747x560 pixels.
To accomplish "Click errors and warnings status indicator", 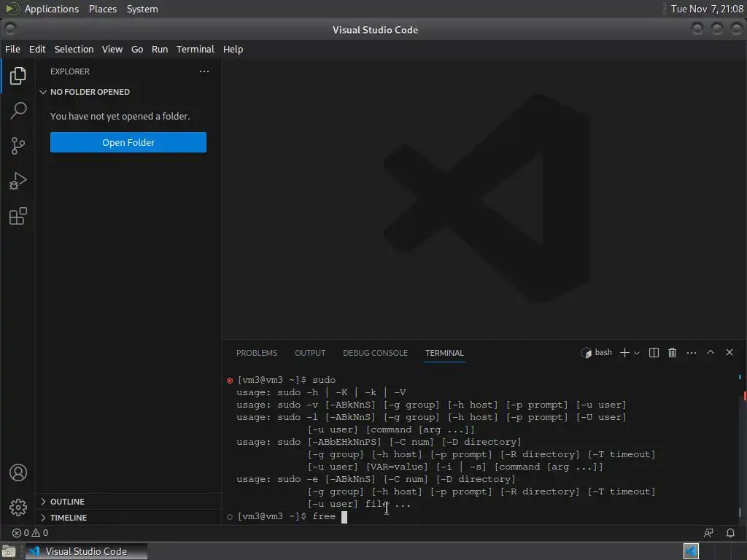I will pos(31,533).
